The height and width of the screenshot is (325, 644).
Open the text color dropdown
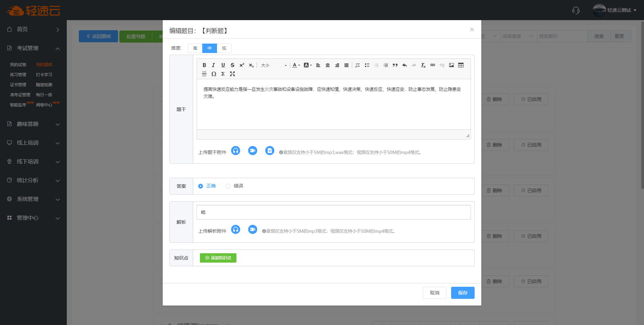coord(296,65)
